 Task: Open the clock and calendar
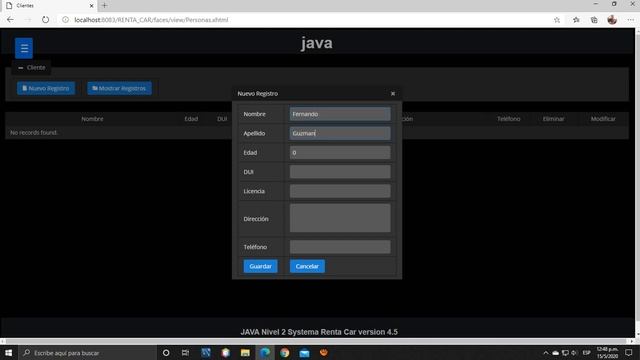[607, 353]
